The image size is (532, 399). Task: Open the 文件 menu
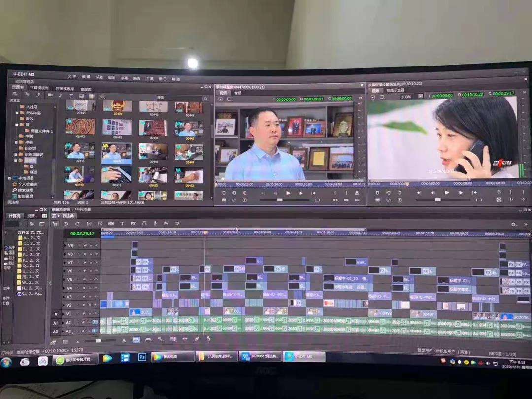pyautogui.click(x=72, y=76)
